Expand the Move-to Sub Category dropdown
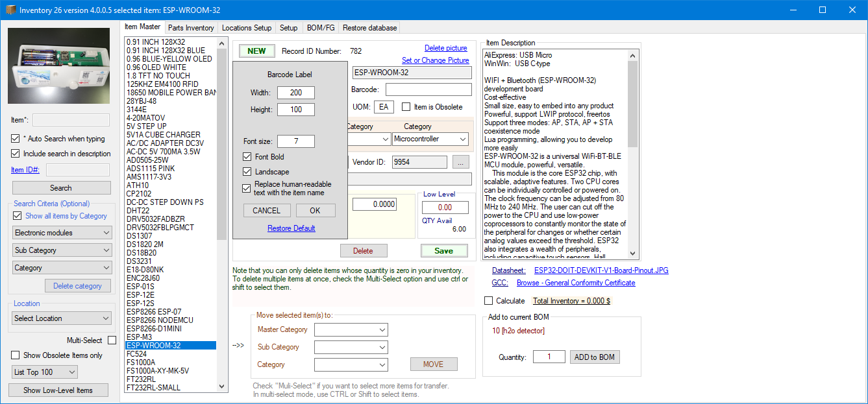Screen dimensions: 868x404 tap(351, 348)
